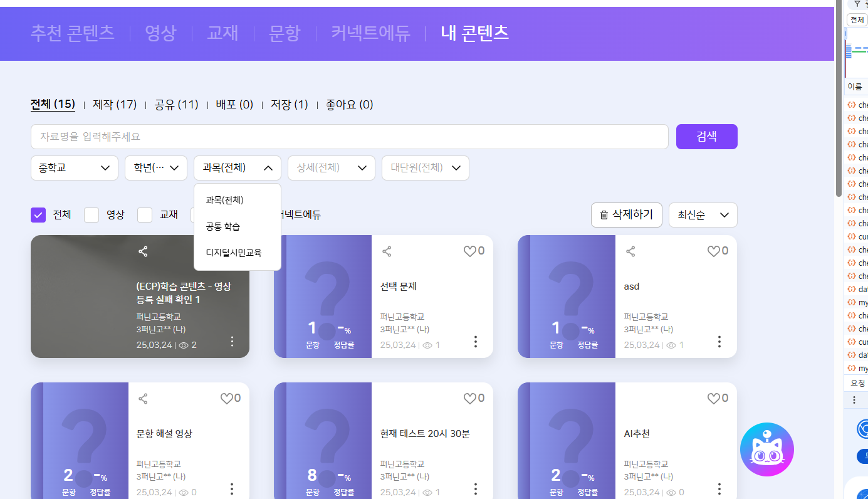
Task: Select 디지털시민교육 from the subject dropdown list
Action: point(233,253)
